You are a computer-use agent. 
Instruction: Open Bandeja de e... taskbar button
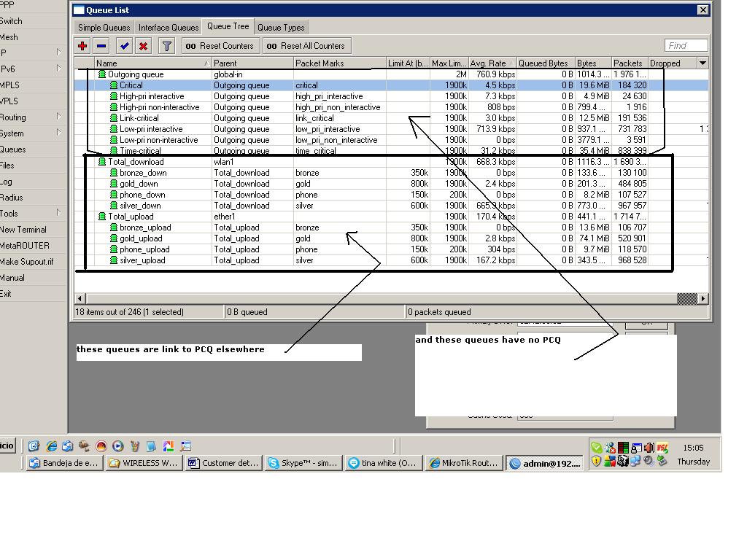(x=64, y=463)
